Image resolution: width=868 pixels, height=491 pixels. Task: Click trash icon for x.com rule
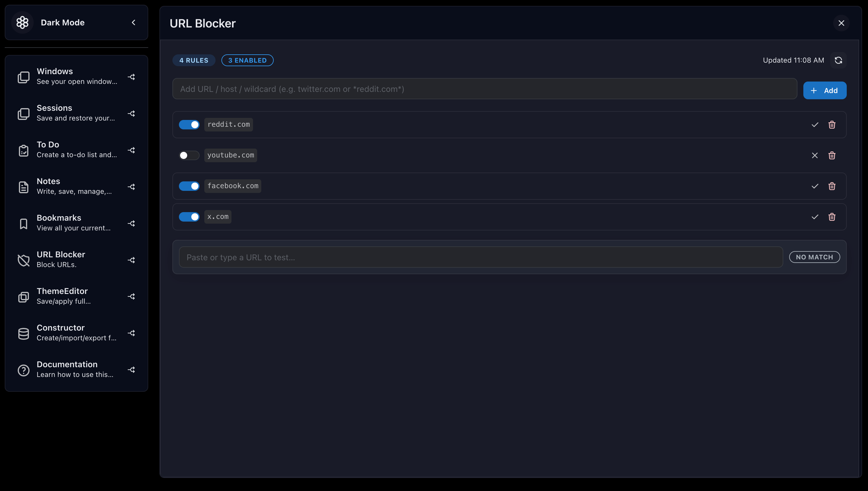tap(832, 217)
